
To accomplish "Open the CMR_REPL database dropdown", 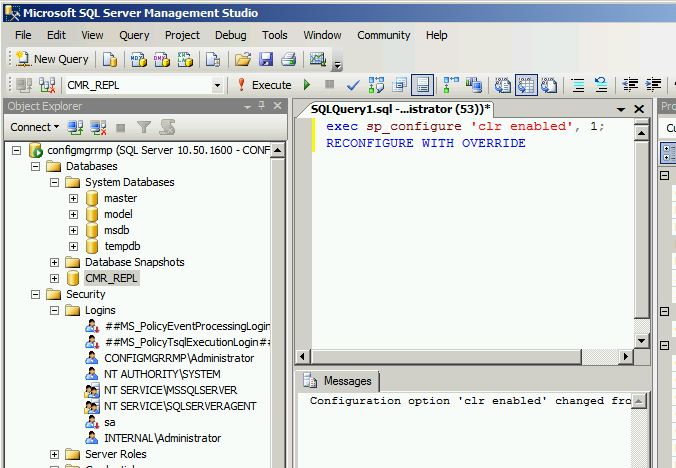I will [217, 85].
